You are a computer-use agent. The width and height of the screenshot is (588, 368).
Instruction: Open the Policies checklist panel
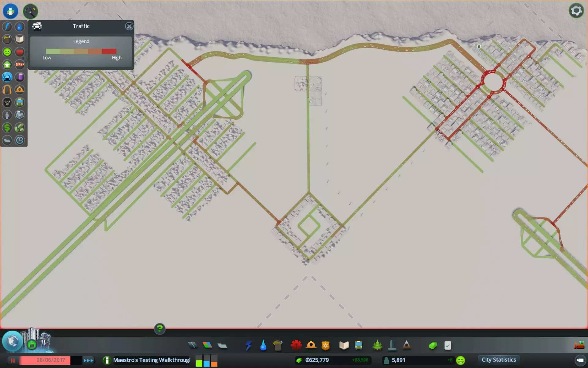click(447, 346)
